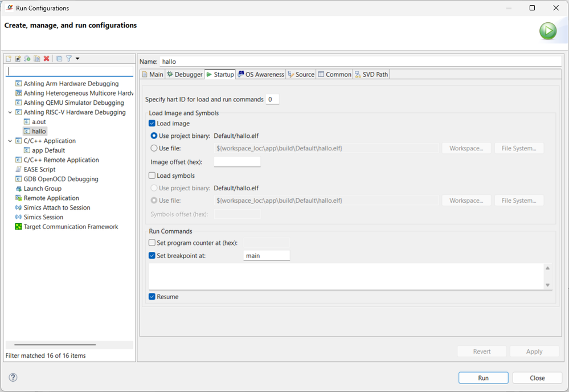Switch to the Debugger tab

185,75
